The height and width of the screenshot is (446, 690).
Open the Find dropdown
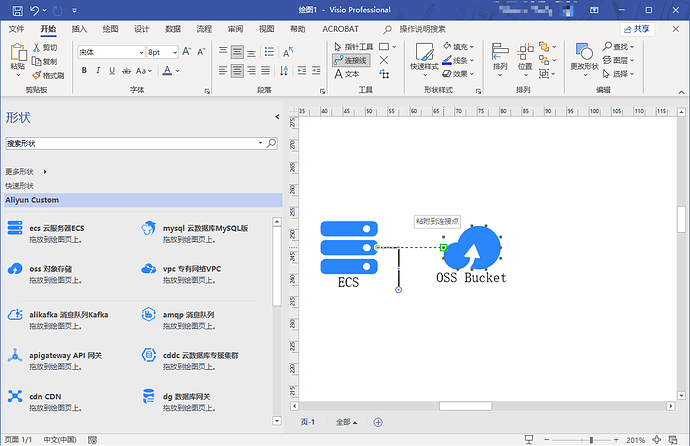(619, 47)
